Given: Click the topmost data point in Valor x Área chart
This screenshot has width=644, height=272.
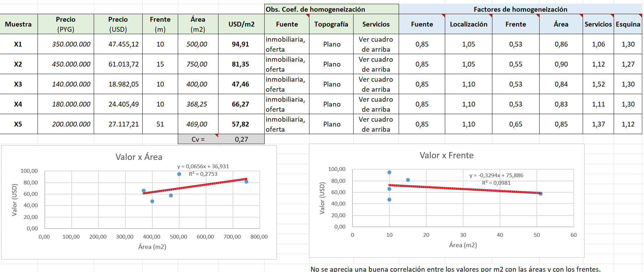Looking at the screenshot, I should coord(179,174).
